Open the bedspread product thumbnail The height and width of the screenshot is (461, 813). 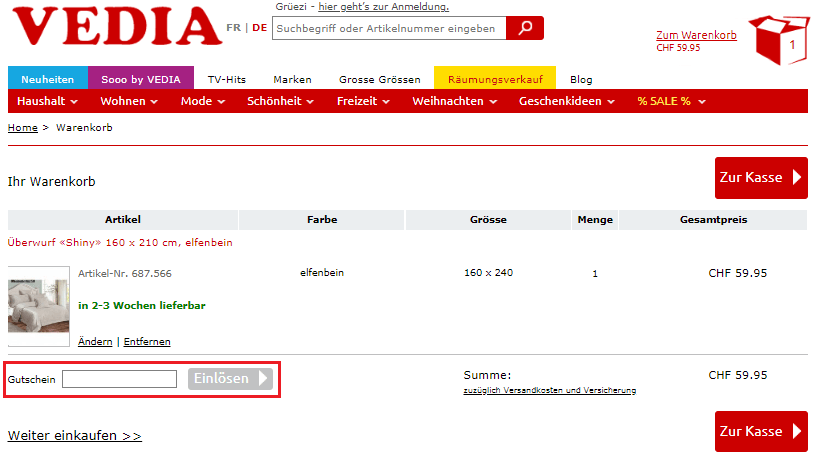(x=38, y=306)
